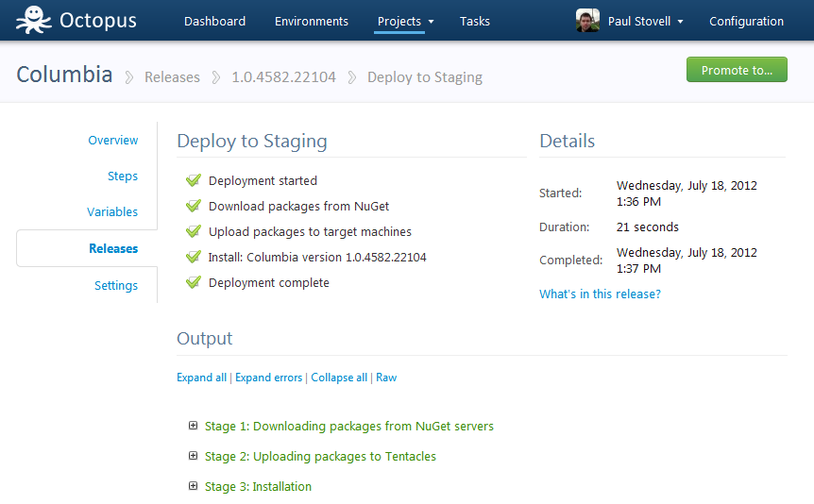Open the What's in this release? link

[600, 294]
